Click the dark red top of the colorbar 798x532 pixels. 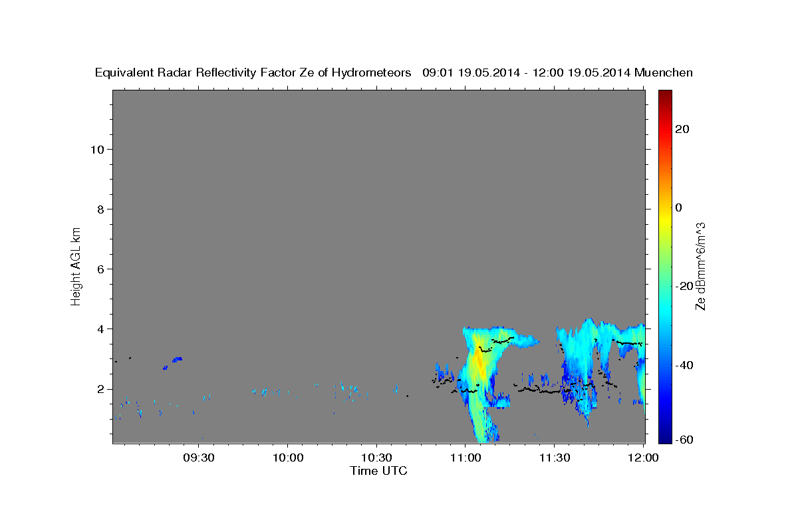click(664, 94)
